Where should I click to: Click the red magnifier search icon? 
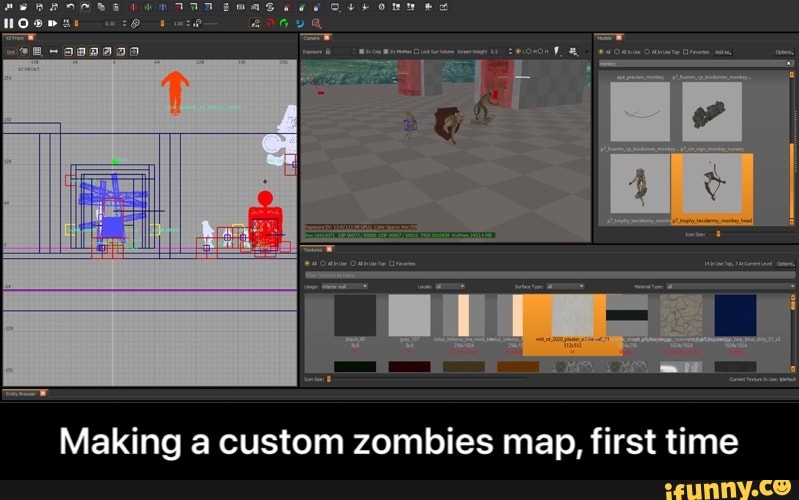coord(316,23)
